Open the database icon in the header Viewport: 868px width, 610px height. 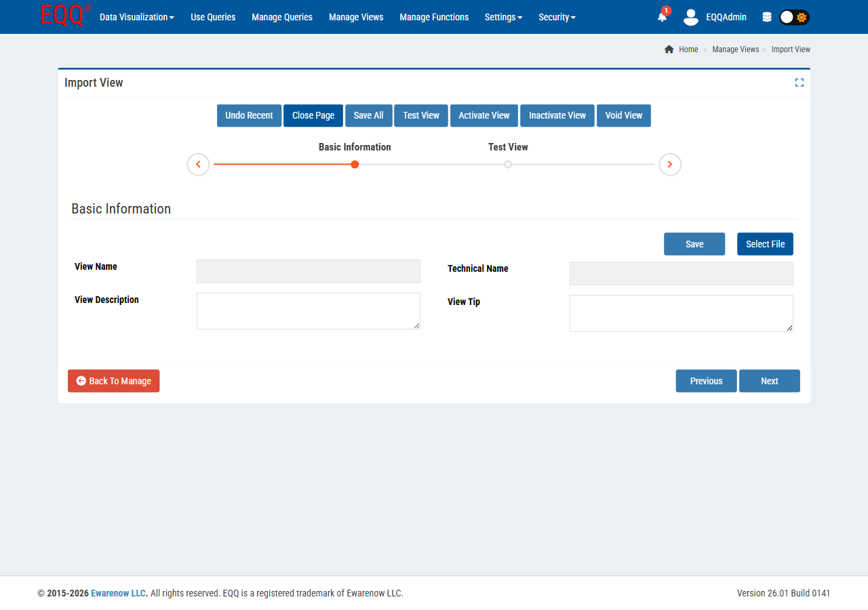pyautogui.click(x=767, y=16)
